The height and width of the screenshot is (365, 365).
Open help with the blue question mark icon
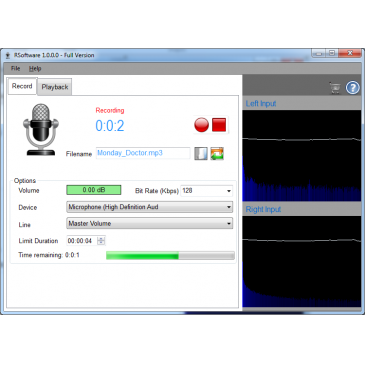click(x=353, y=88)
